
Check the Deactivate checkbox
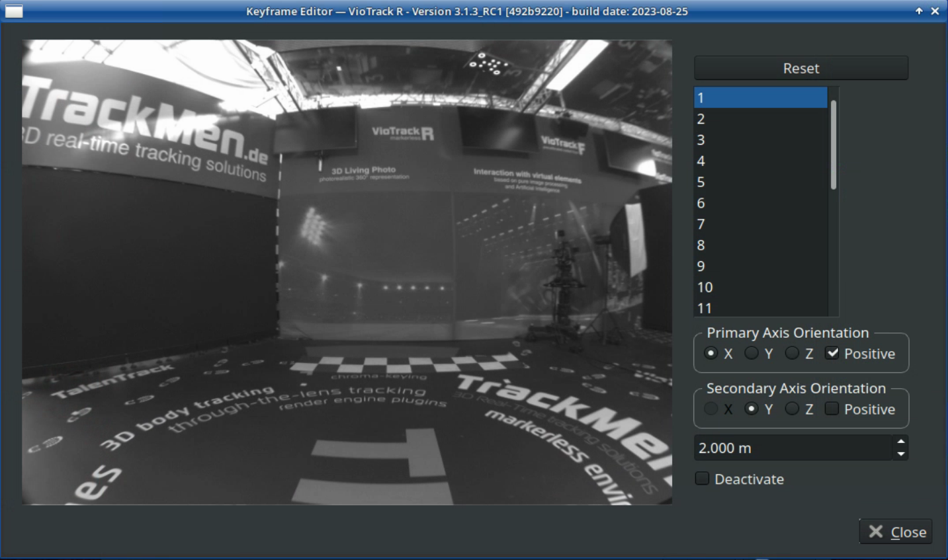coord(703,479)
